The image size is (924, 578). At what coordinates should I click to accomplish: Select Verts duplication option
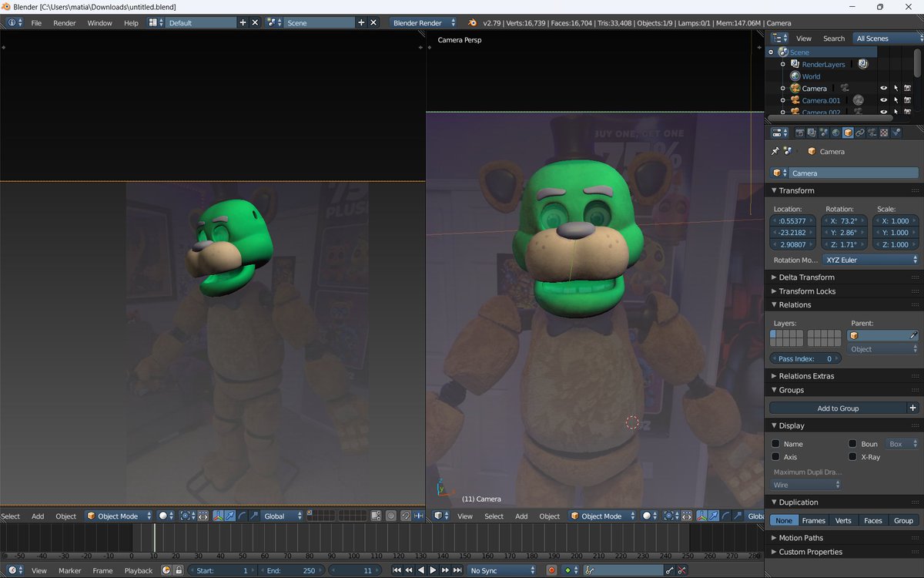pos(843,520)
